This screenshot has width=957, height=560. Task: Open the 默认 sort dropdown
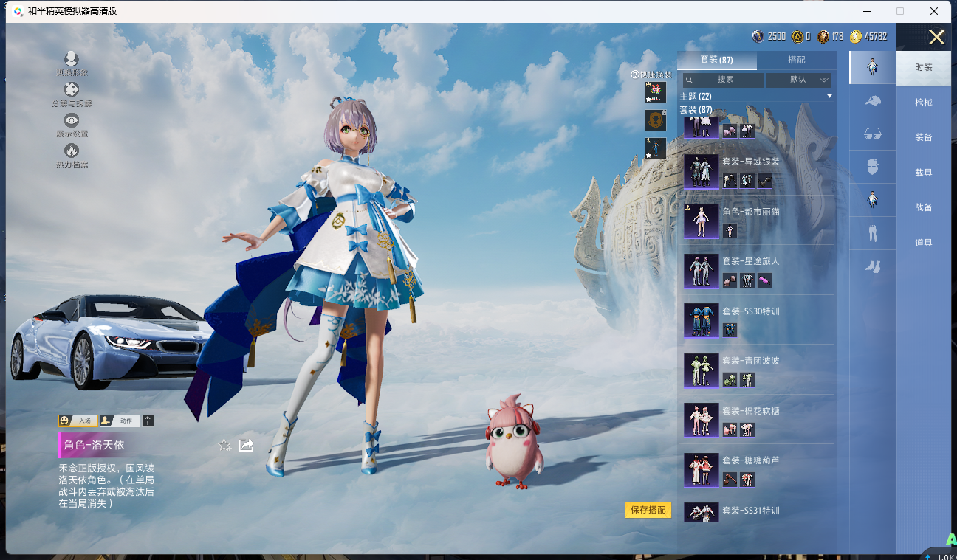(798, 80)
